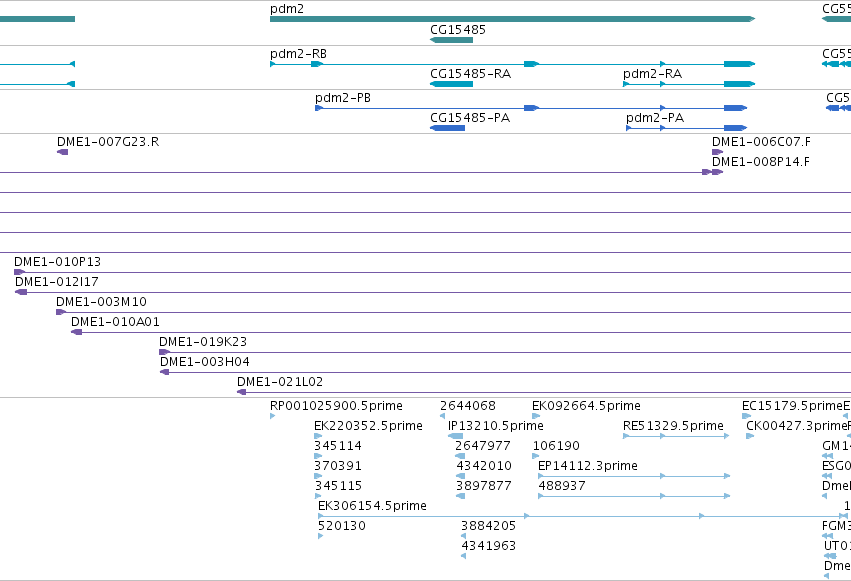Image resolution: width=851 pixels, height=581 pixels.
Task: Click the DME1-019K23 clone arrow
Action: (x=164, y=352)
